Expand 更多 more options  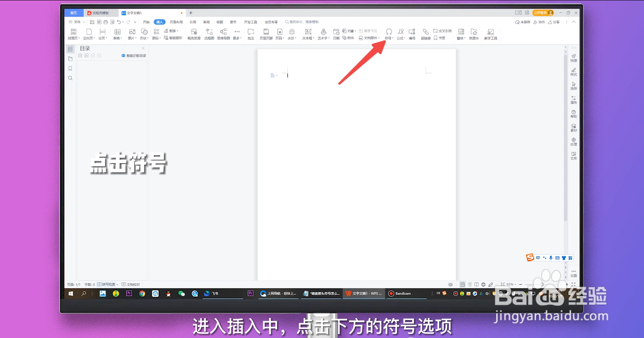(x=237, y=34)
